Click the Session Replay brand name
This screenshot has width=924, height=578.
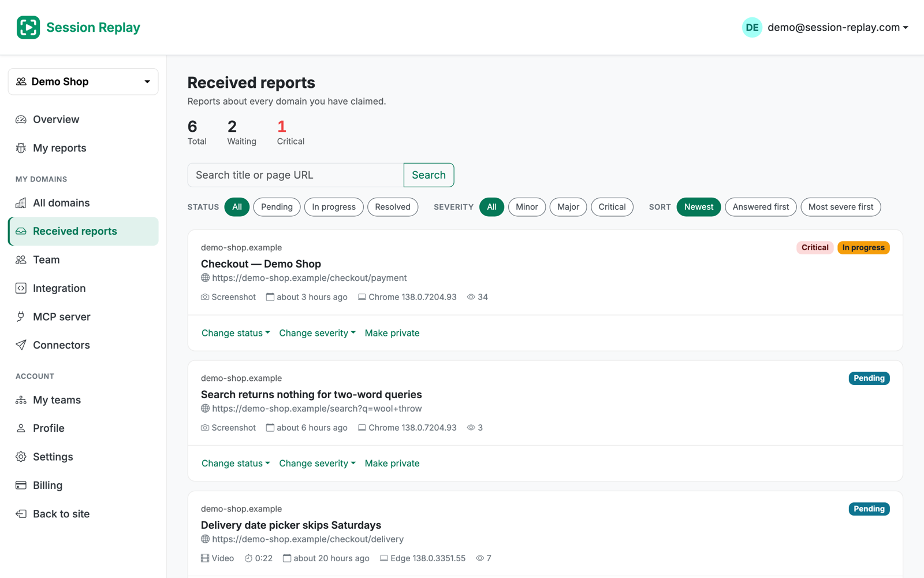click(93, 27)
